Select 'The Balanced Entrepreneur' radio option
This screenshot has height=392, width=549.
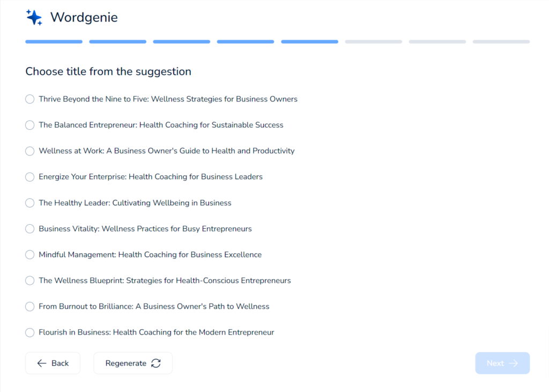tap(30, 125)
